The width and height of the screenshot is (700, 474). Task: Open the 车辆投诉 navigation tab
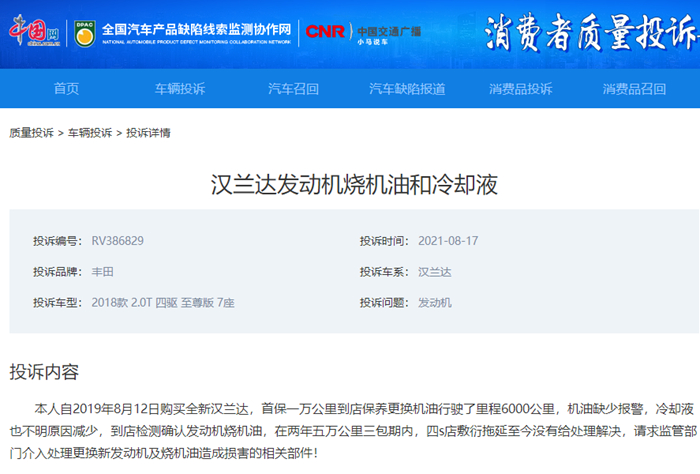pyautogui.click(x=180, y=88)
